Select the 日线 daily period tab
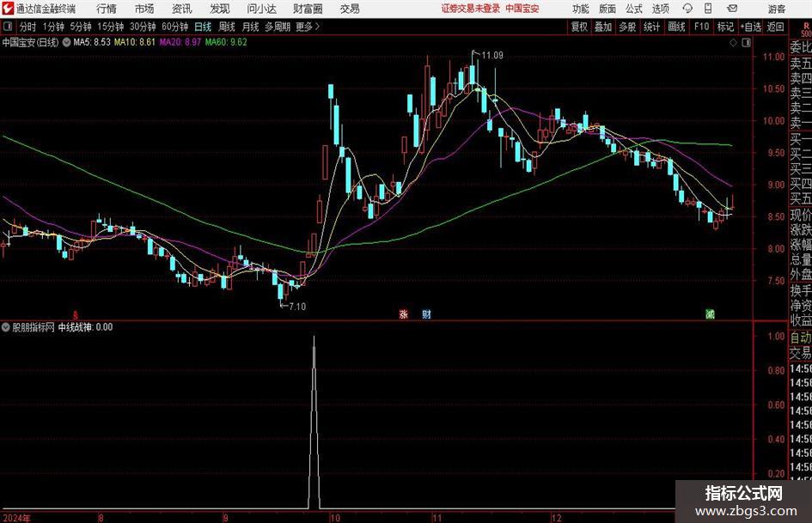The image size is (812, 523). point(203,27)
